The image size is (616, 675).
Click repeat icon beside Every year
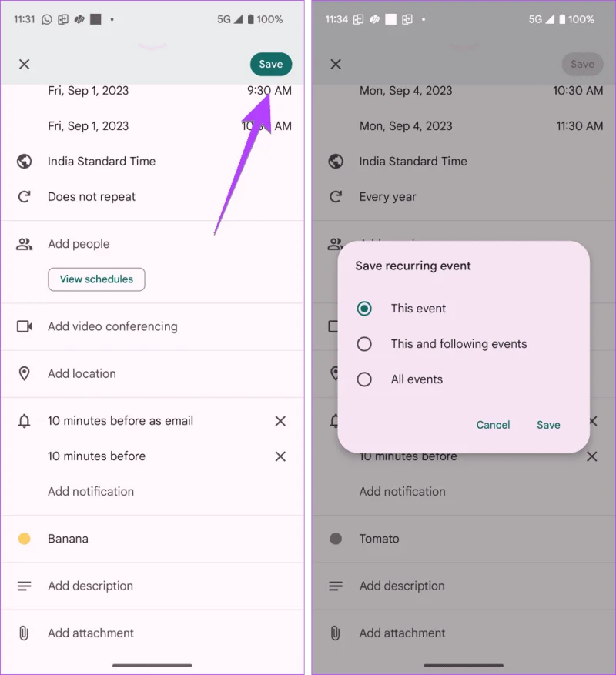pos(336,197)
